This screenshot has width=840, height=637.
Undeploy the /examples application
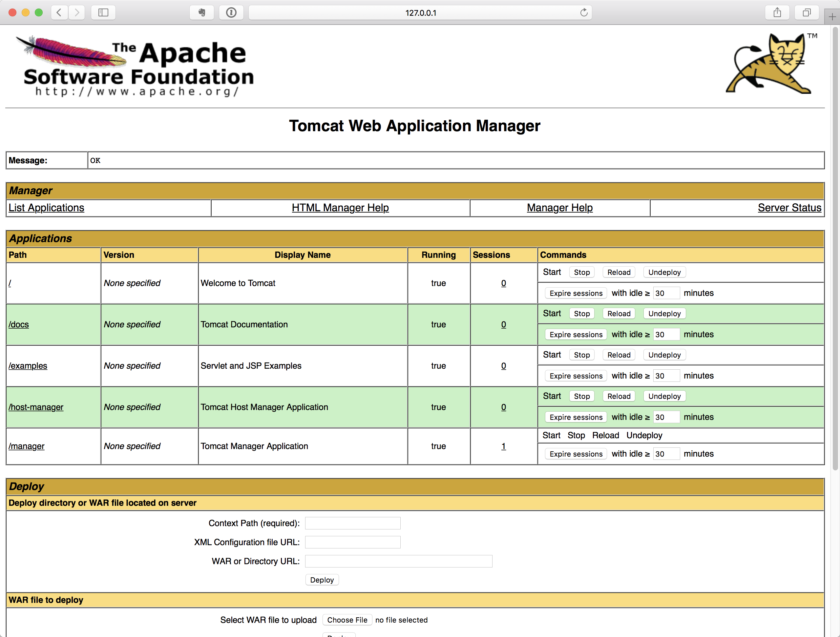[x=664, y=355]
